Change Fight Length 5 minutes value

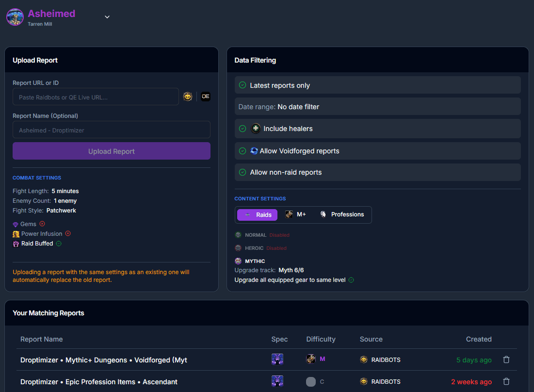click(65, 191)
